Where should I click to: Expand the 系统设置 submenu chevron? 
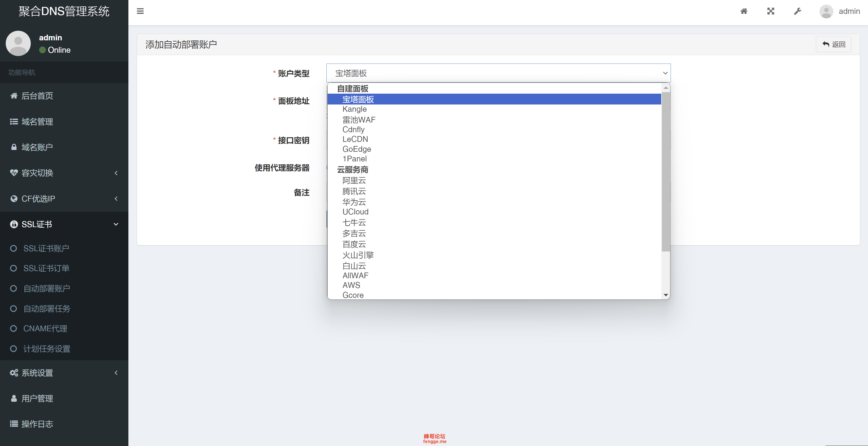[x=116, y=373]
